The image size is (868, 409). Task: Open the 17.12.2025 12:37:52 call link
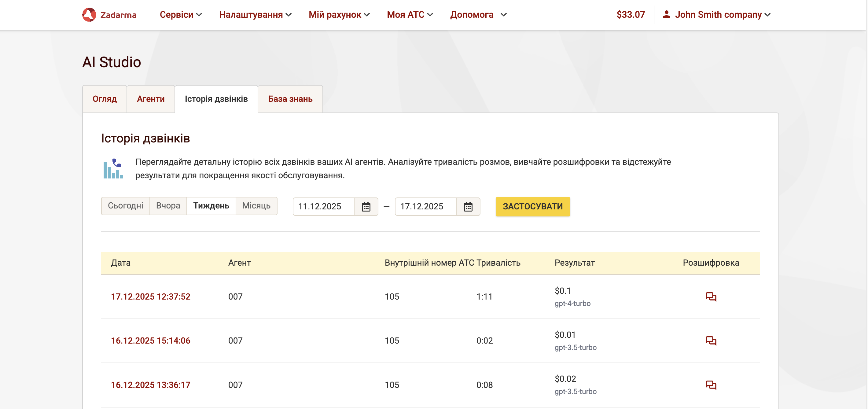[x=151, y=297]
